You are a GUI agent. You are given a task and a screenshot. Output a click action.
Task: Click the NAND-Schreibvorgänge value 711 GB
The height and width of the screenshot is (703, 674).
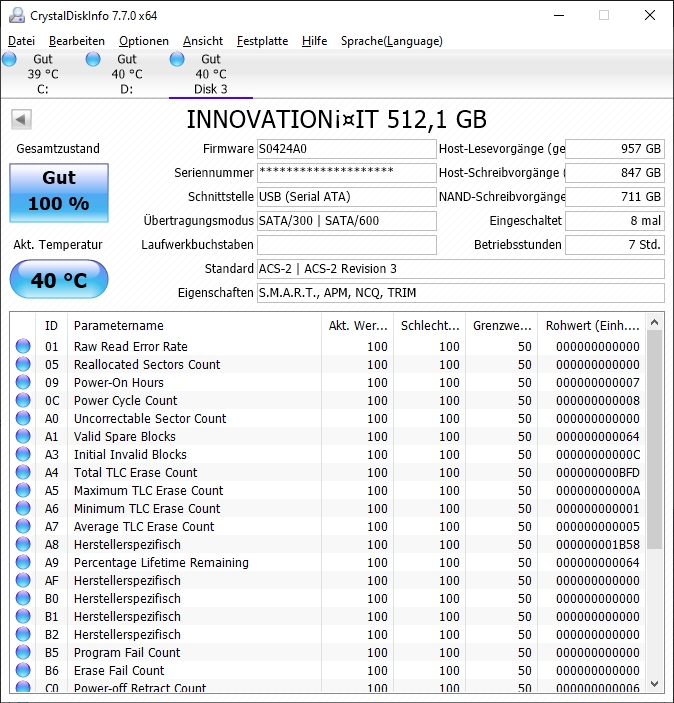tap(614, 197)
